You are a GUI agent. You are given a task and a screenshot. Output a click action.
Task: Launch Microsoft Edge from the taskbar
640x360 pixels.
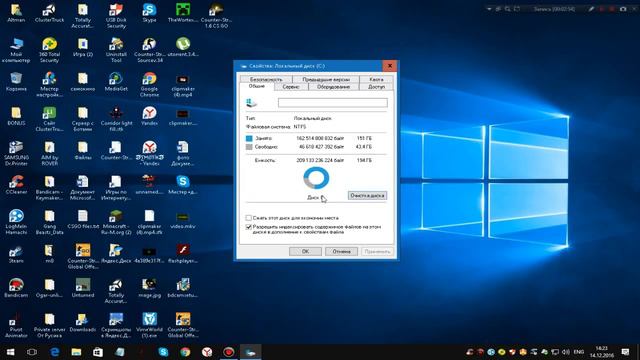tap(54, 352)
